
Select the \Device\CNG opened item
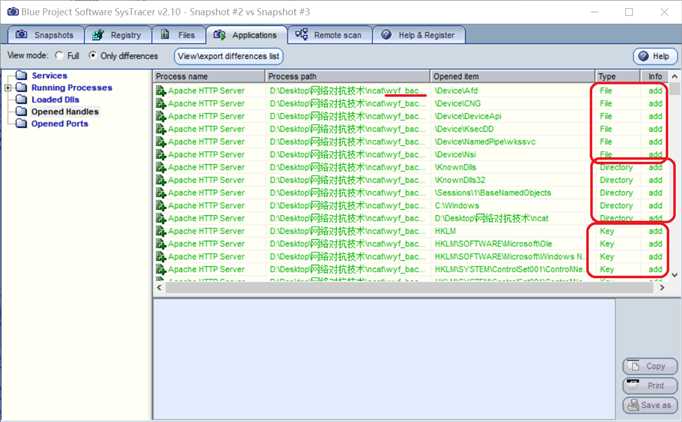point(458,104)
